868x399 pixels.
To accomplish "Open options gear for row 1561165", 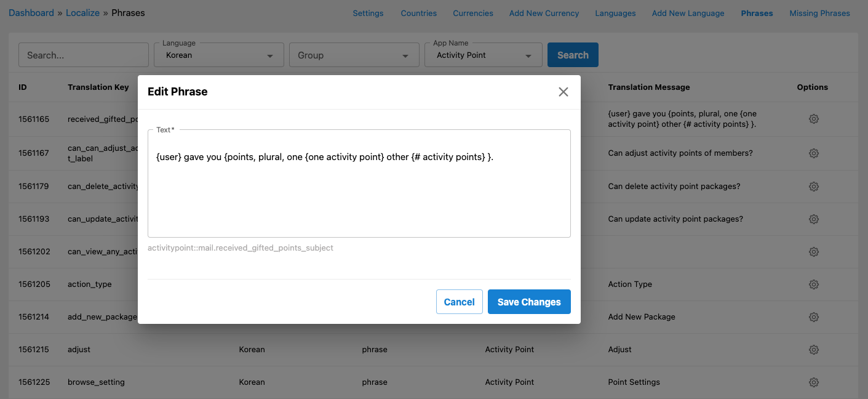I will pos(813,119).
